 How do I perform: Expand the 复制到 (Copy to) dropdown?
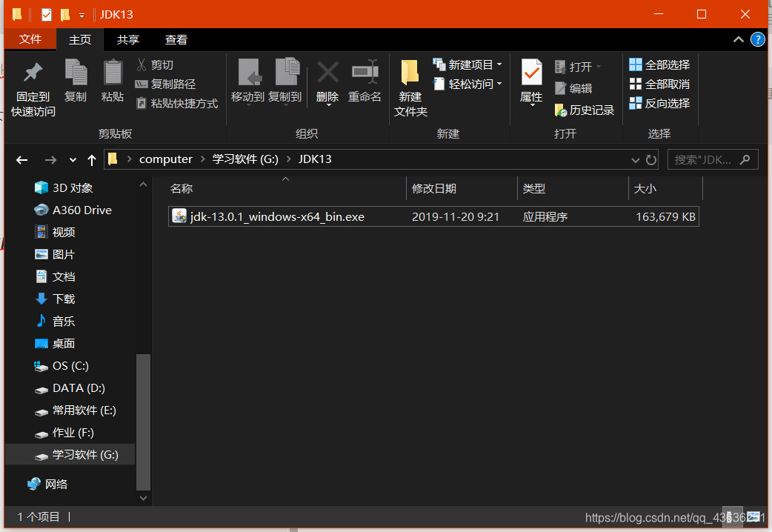[285, 104]
